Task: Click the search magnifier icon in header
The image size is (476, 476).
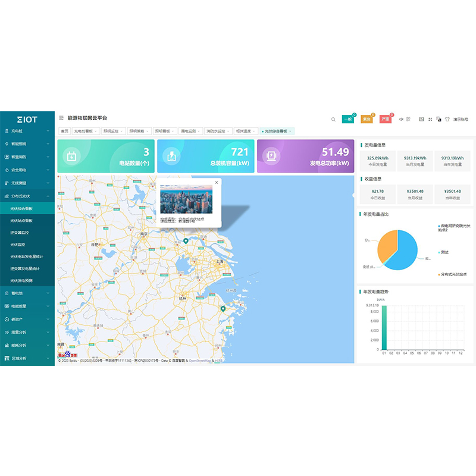Action: [333, 119]
